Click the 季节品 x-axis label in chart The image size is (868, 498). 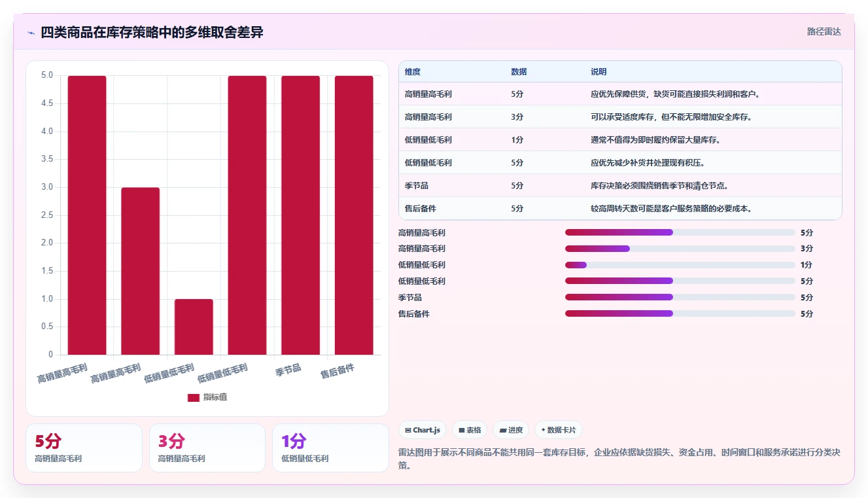[x=288, y=370]
